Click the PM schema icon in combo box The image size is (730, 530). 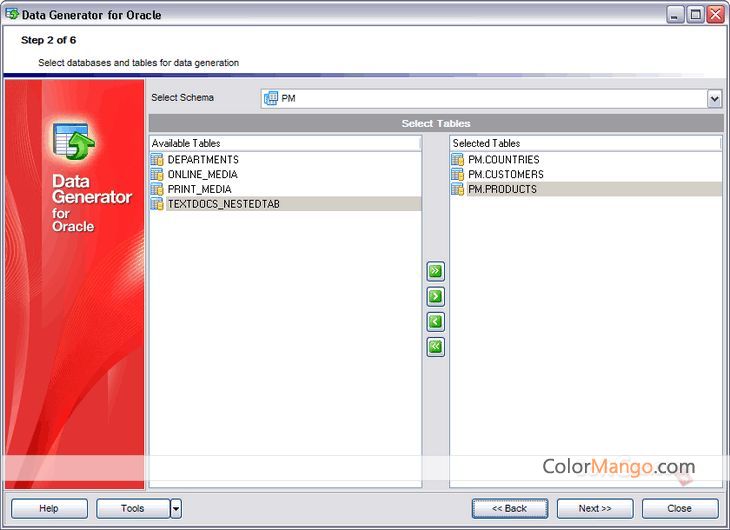coord(270,98)
